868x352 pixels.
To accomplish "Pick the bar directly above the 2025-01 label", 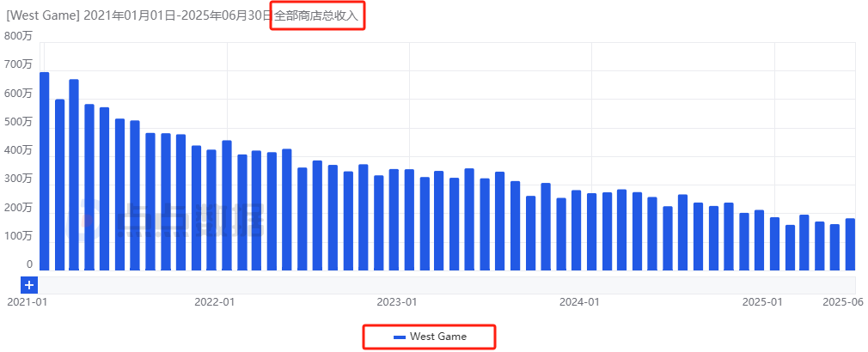I will pos(774,244).
